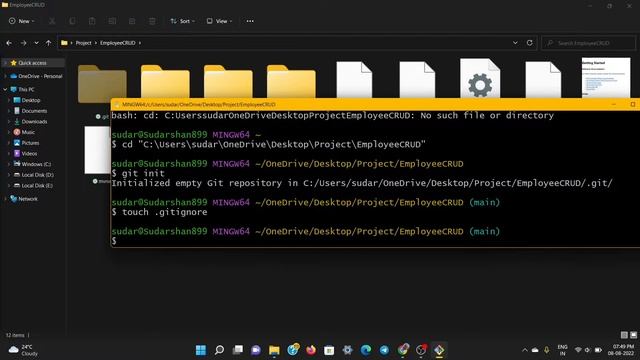The height and width of the screenshot is (360, 640).
Task: Launch Microsoft Edge from taskbar
Action: 366,350
